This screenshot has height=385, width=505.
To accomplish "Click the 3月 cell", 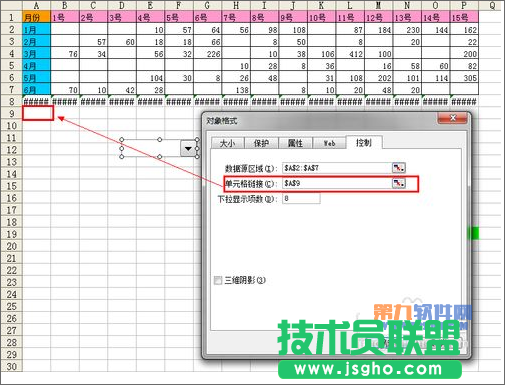I will point(36,53).
